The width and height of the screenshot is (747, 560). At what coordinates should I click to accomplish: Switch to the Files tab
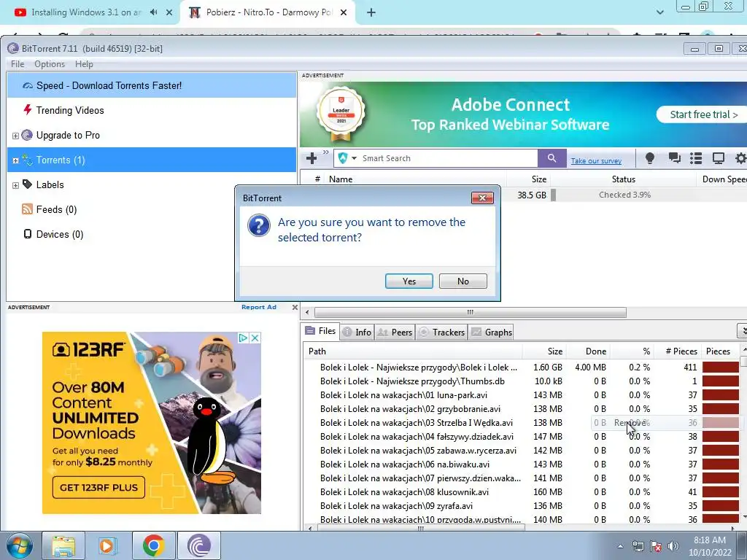321,331
